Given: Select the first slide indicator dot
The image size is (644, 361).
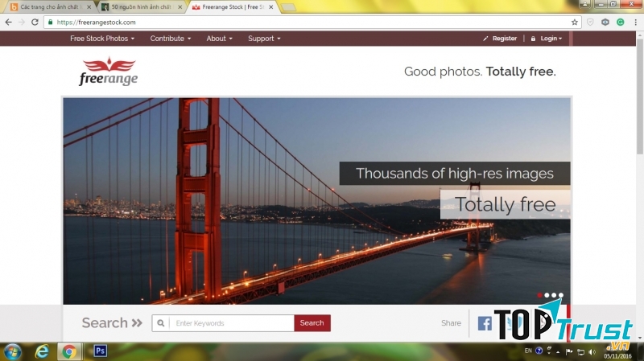Looking at the screenshot, I should 539,295.
